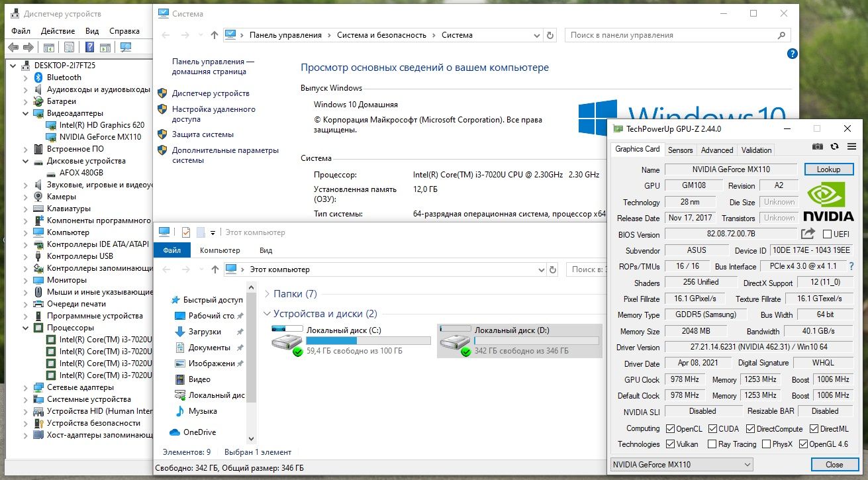
Task: Open Действие menu in Device Manager
Action: pyautogui.click(x=58, y=31)
